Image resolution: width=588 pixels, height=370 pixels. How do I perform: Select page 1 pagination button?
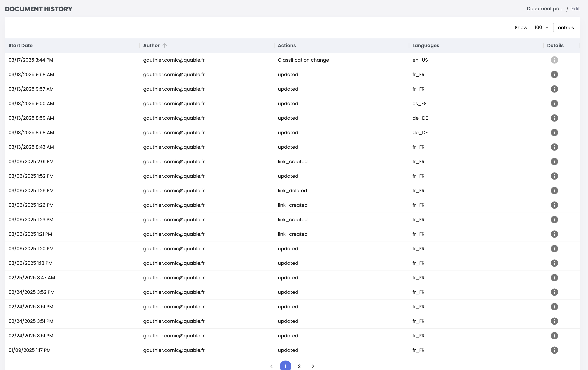[x=285, y=366]
